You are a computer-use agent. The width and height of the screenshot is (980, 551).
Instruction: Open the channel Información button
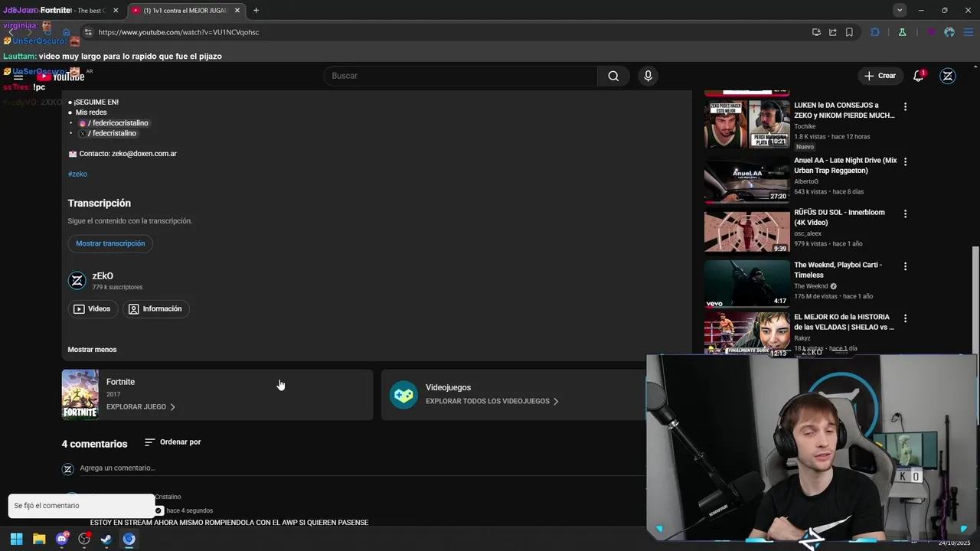[x=155, y=309]
